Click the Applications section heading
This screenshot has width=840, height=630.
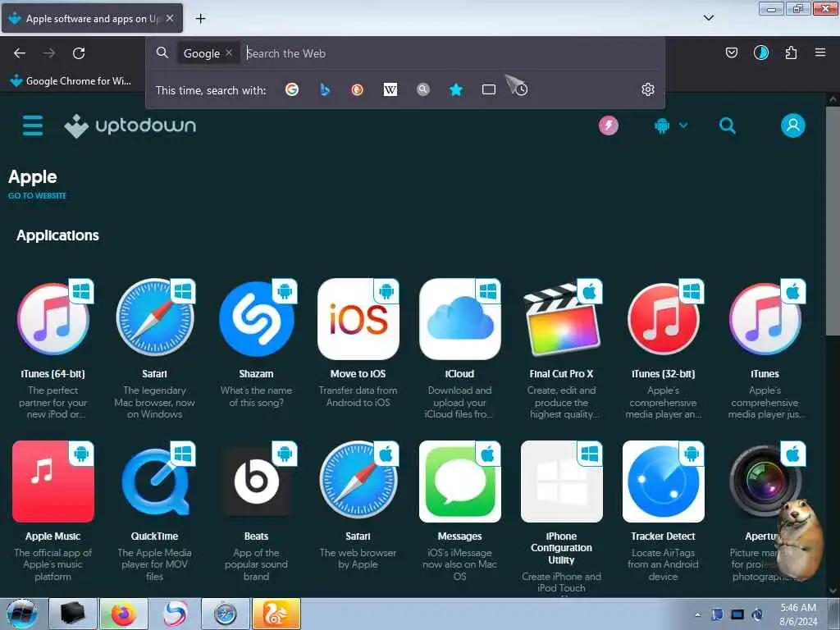click(x=57, y=235)
